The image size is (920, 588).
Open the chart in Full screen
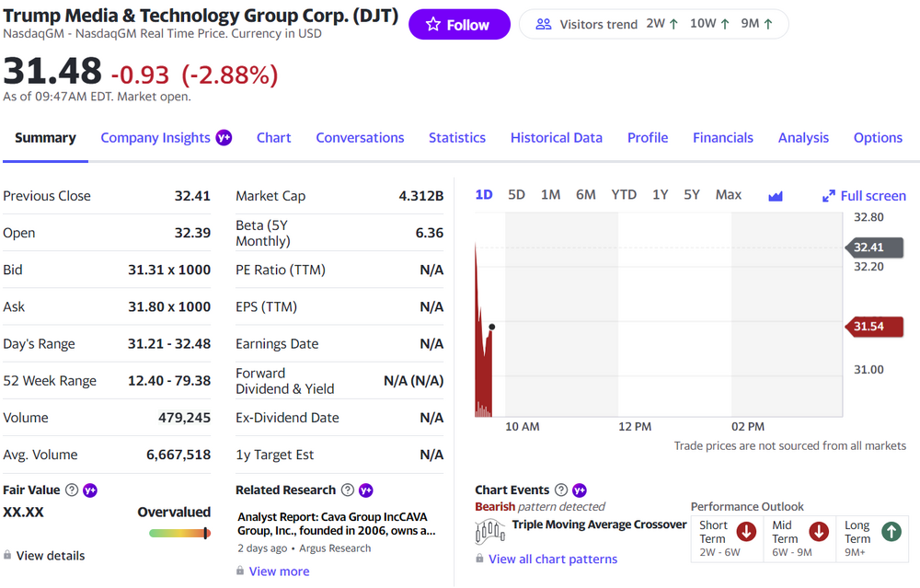[x=864, y=195]
